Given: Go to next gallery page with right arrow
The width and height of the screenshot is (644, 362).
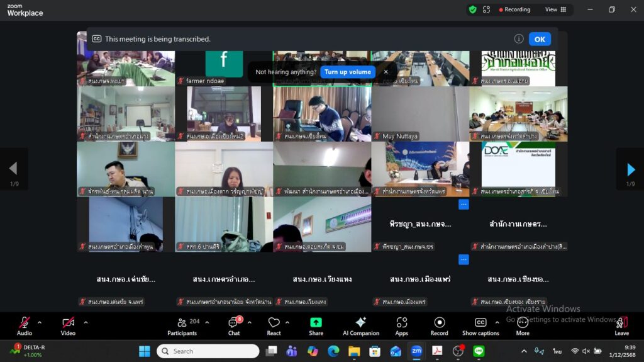Looking at the screenshot, I should pyautogui.click(x=631, y=169).
